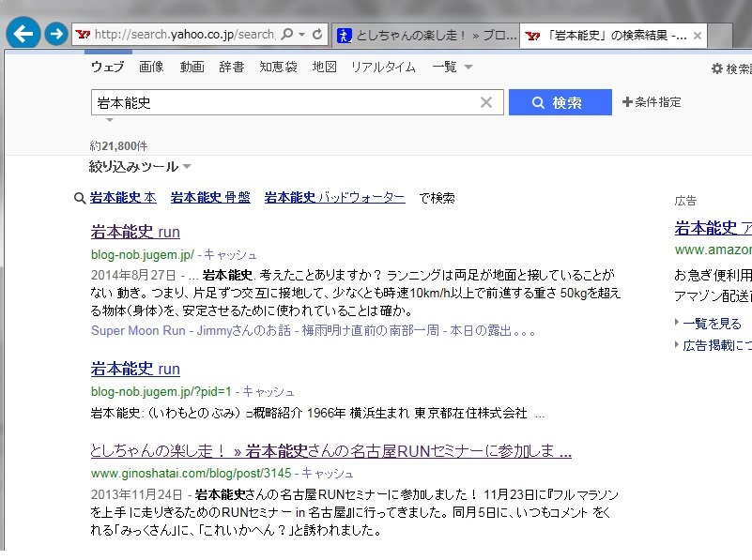Click the blue 検索 button
This screenshot has width=752, height=560.
(560, 102)
